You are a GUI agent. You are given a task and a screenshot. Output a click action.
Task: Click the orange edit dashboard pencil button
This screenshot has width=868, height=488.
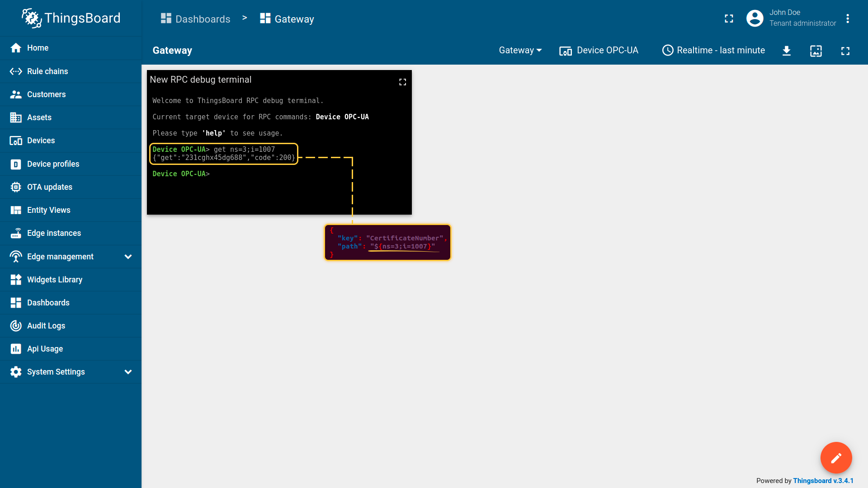(836, 458)
